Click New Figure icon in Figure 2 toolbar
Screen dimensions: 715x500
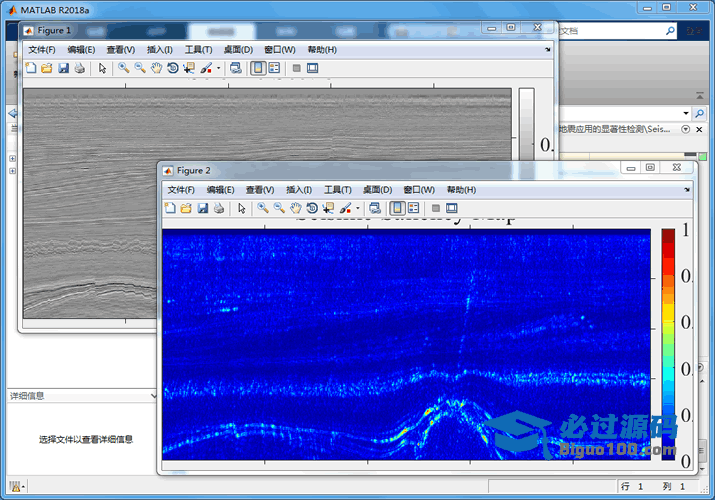point(170,208)
